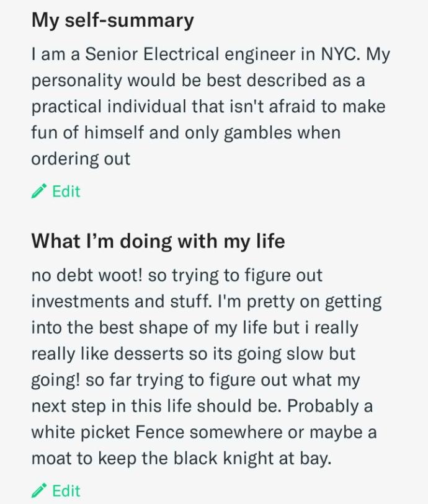This screenshot has width=428, height=504.
Task: Click the 'black knight at bay' text
Action: pos(252,458)
